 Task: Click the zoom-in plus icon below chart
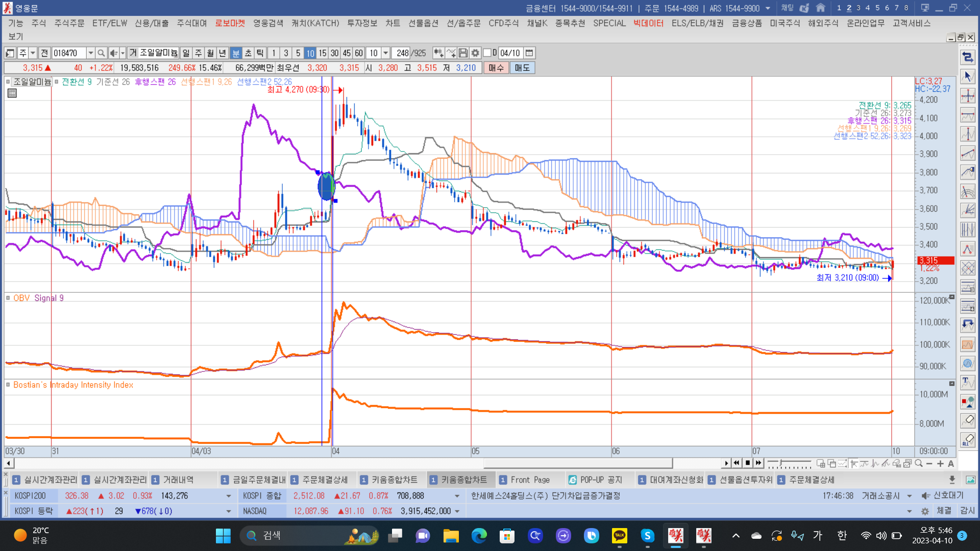(940, 463)
